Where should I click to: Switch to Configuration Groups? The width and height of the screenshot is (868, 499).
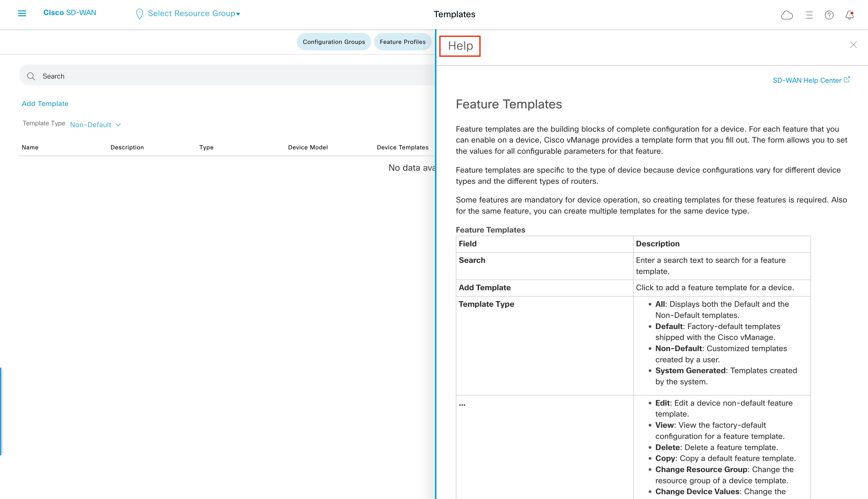point(334,41)
